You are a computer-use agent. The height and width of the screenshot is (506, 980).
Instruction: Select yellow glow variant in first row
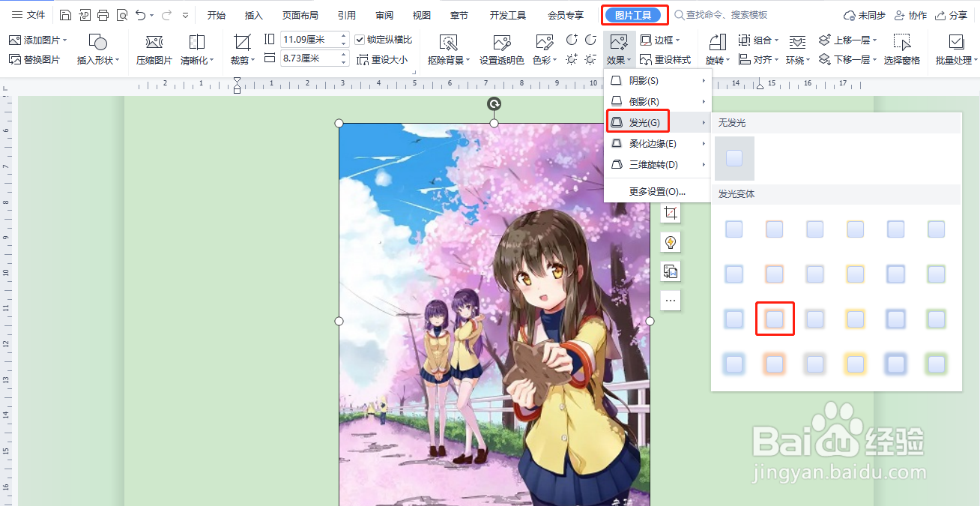856,229
